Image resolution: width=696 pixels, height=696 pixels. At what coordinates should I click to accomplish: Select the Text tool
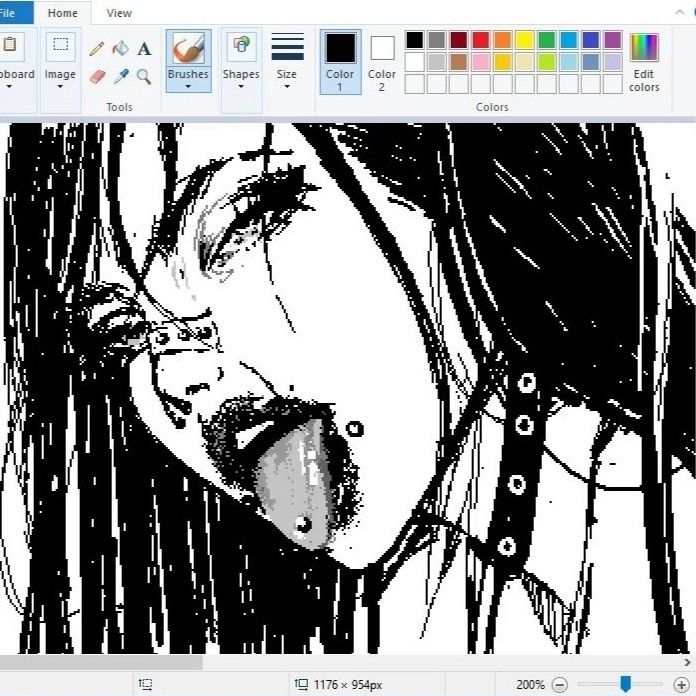(144, 48)
